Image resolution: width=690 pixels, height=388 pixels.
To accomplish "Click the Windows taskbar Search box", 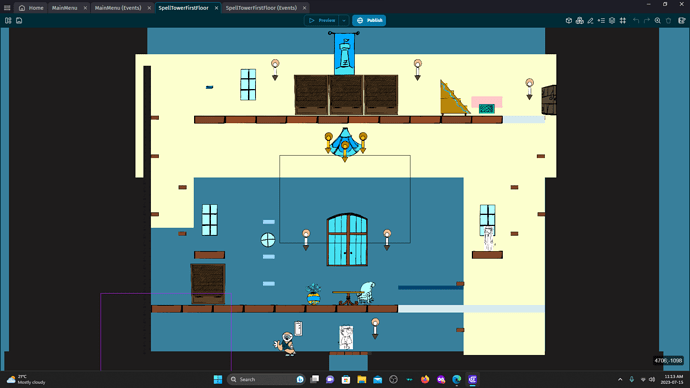I will click(x=266, y=379).
